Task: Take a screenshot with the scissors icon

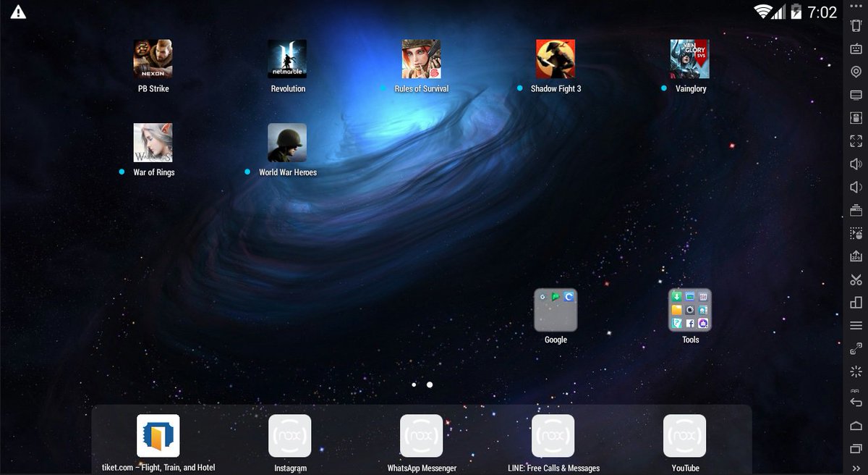Action: tap(856, 279)
